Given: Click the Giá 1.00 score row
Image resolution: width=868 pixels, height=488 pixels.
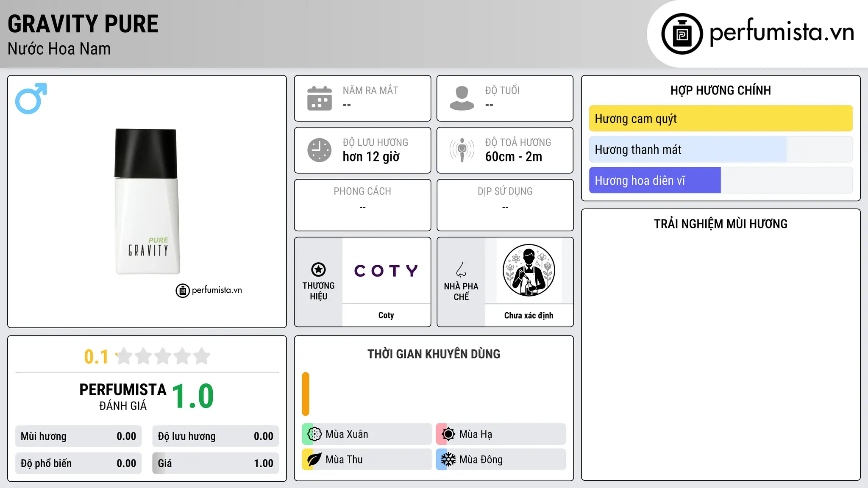Looking at the screenshot, I should (x=216, y=463).
